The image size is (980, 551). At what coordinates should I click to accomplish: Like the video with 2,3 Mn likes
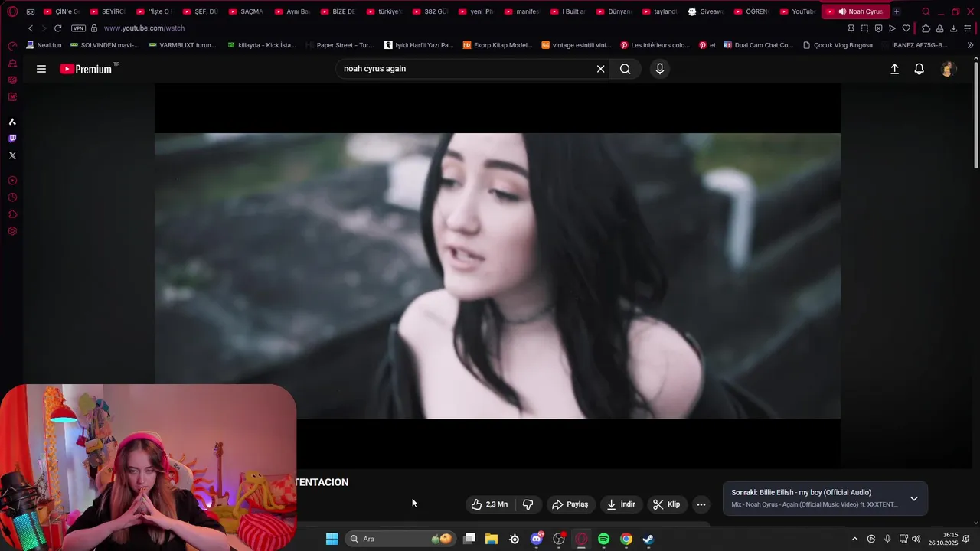coord(489,504)
